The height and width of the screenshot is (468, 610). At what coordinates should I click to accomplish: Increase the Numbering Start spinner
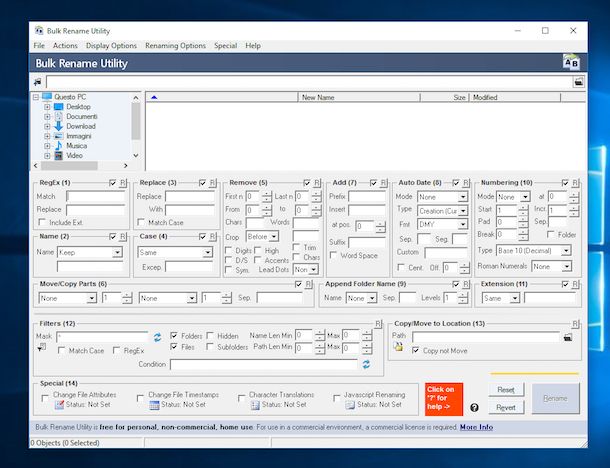coord(524,207)
